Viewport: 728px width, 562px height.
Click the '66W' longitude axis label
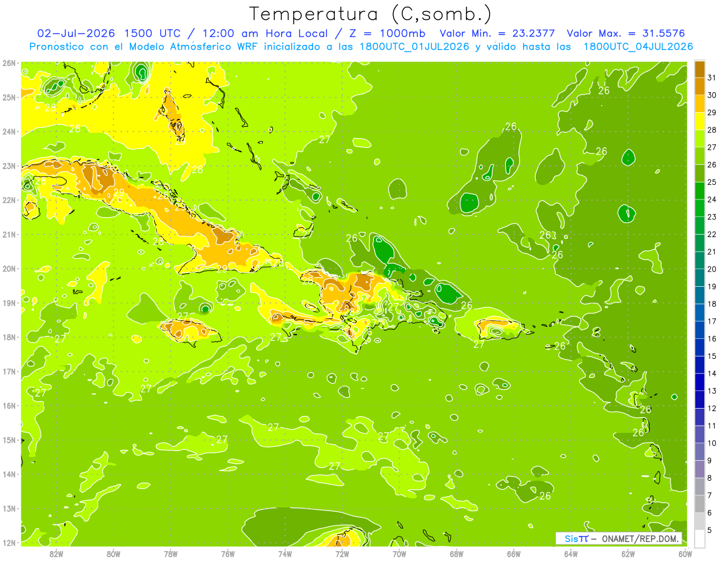point(514,554)
